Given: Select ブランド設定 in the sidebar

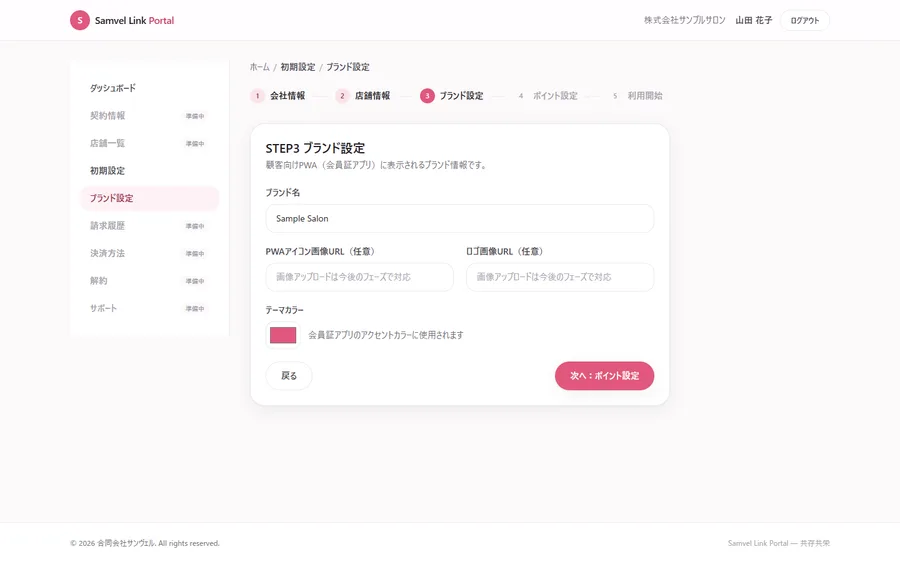Looking at the screenshot, I should [149, 198].
